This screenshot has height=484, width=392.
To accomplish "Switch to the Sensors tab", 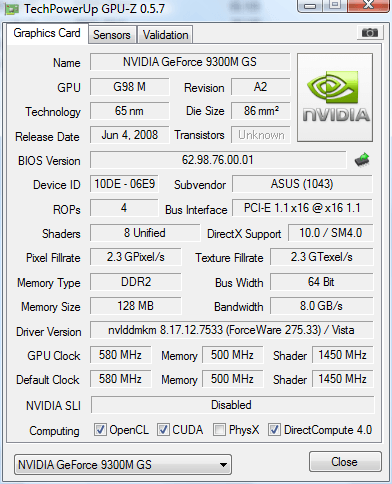I will pyautogui.click(x=112, y=35).
